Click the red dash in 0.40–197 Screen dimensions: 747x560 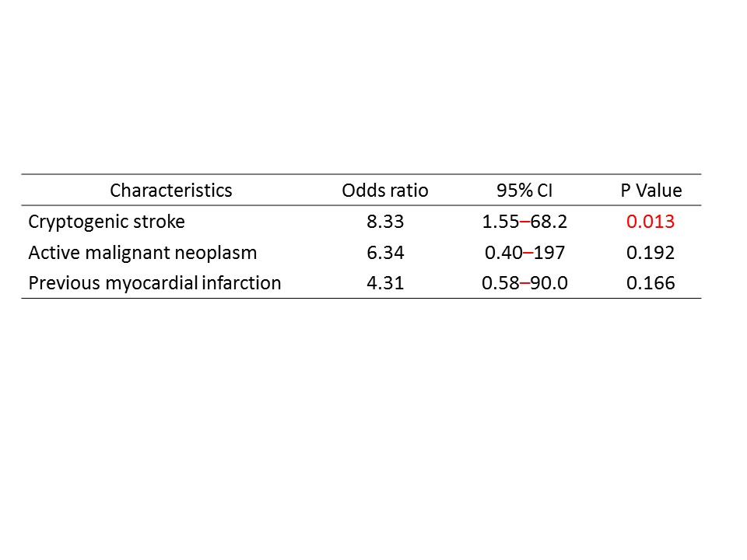(x=528, y=254)
